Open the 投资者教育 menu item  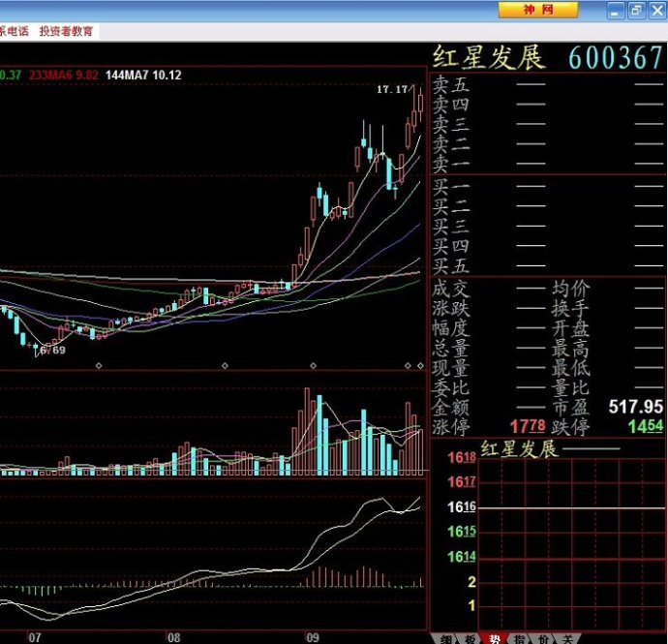click(66, 31)
